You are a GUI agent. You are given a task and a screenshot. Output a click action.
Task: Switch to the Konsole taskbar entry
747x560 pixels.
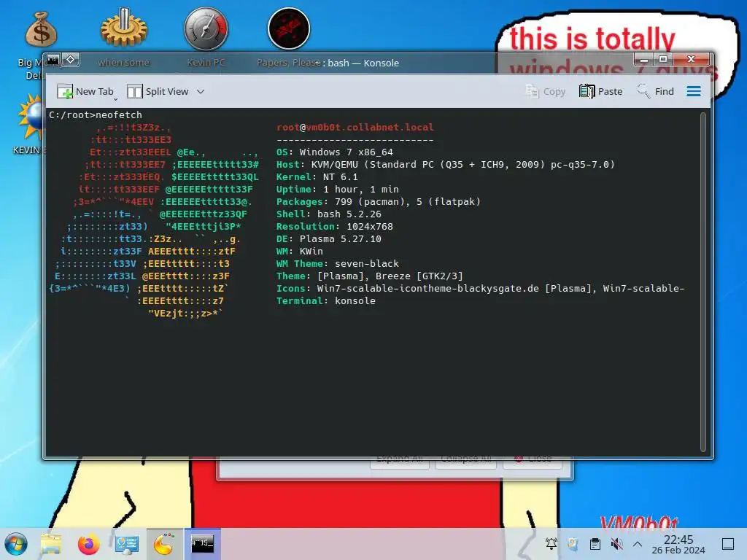[203, 544]
